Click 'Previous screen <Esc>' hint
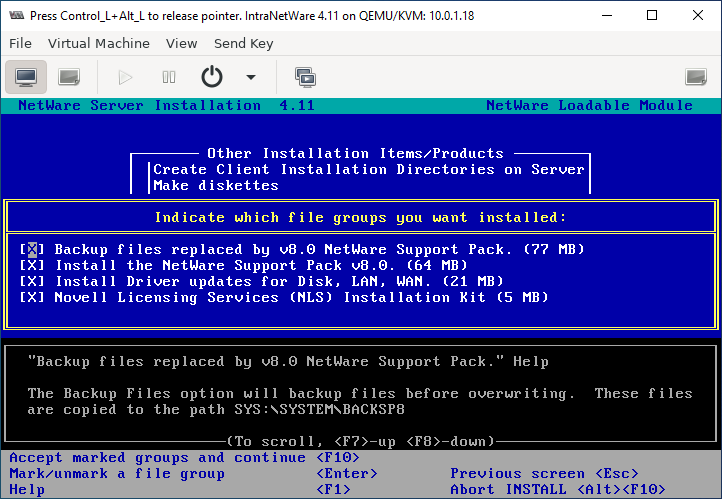 click(x=544, y=474)
